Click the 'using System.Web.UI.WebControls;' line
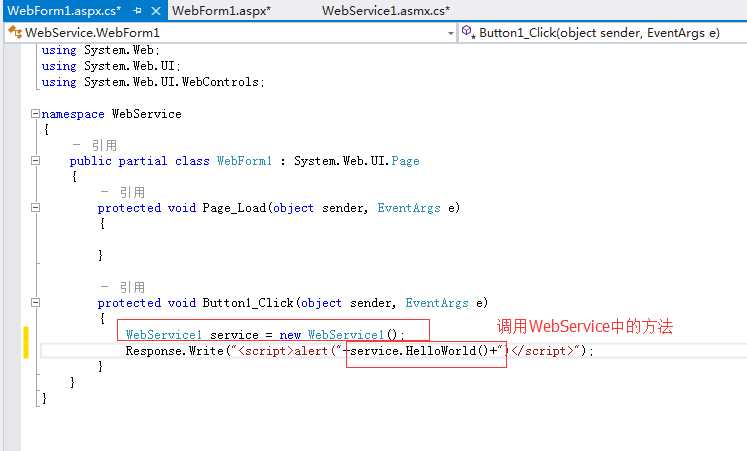747x451 pixels. click(x=153, y=82)
